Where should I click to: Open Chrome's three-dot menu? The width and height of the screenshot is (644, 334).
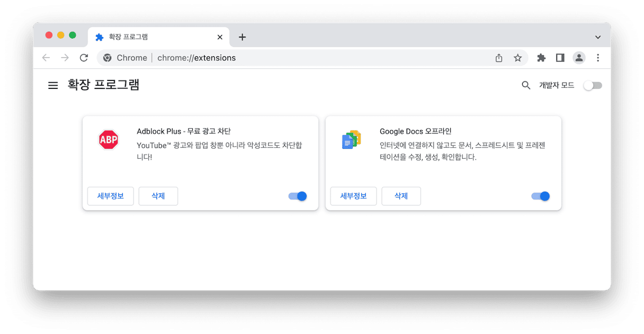pyautogui.click(x=598, y=58)
